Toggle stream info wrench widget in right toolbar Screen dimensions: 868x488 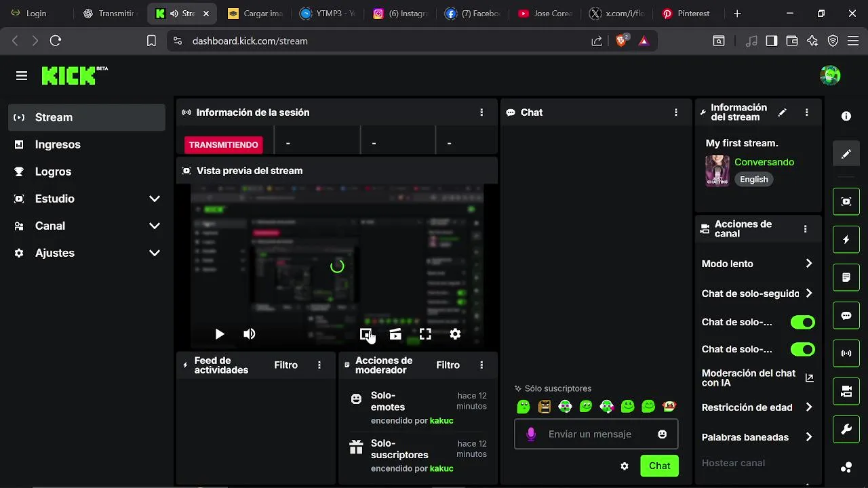(846, 429)
